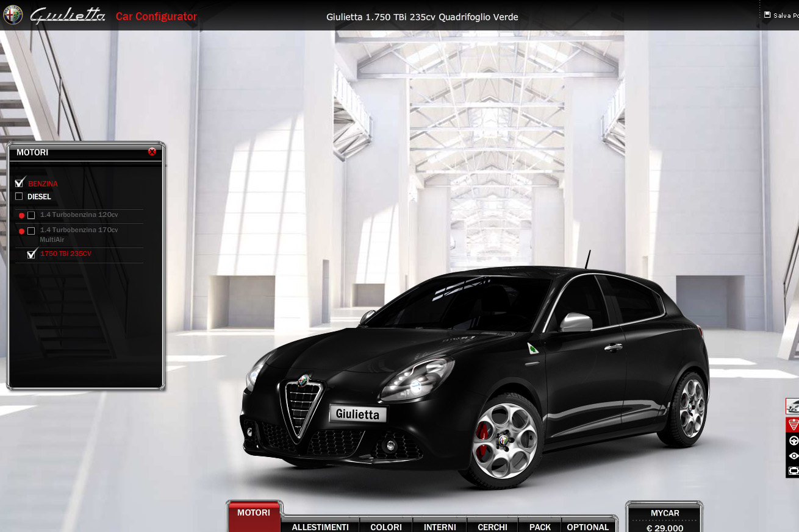Click the Alfa Romeo logo badge

point(13,15)
